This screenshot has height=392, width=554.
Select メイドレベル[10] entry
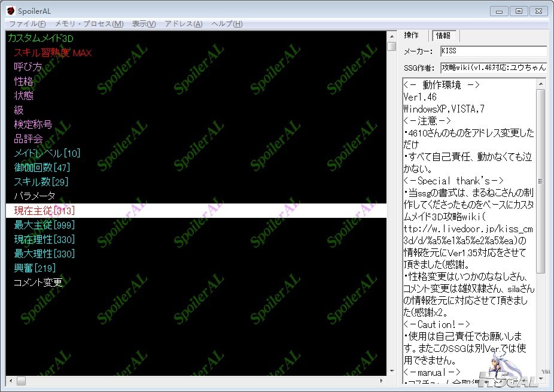click(47, 153)
